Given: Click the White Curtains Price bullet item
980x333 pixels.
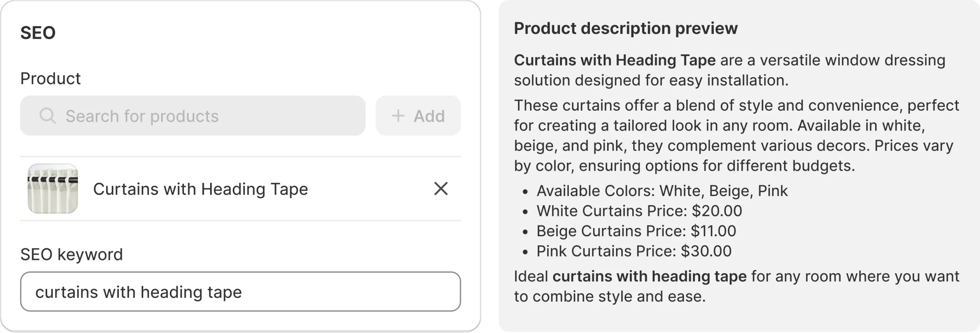Looking at the screenshot, I should [x=639, y=211].
